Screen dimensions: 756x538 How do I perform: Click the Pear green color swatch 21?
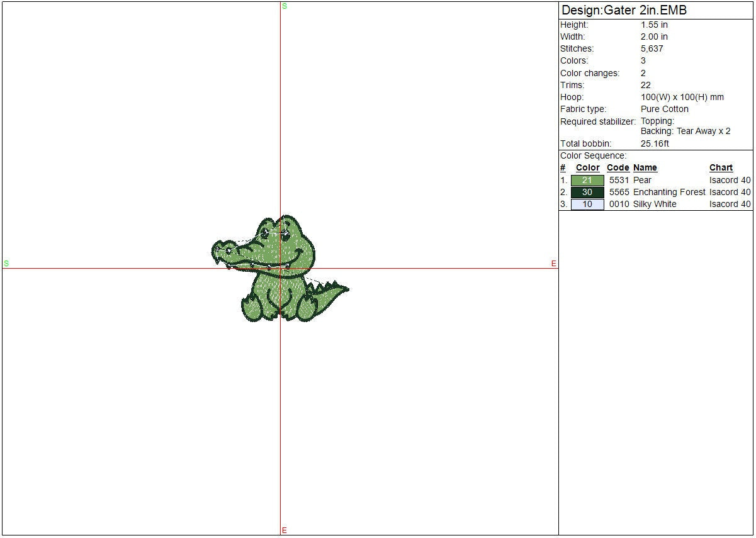pos(587,181)
